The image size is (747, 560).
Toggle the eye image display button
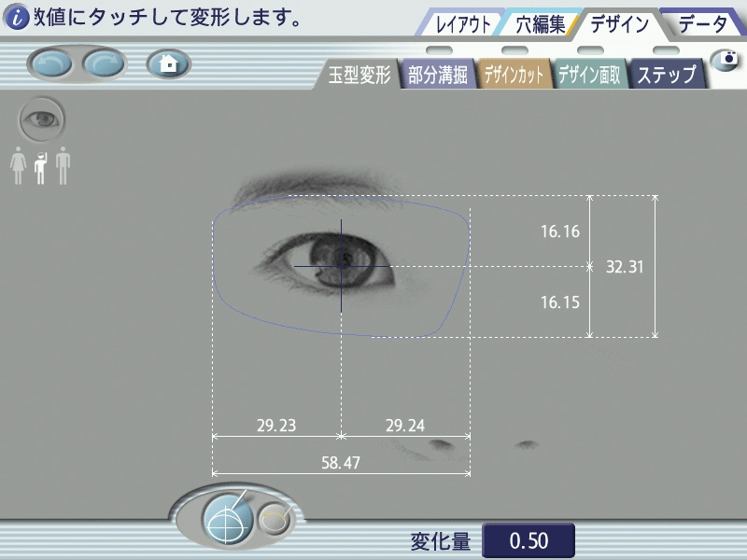[41, 119]
